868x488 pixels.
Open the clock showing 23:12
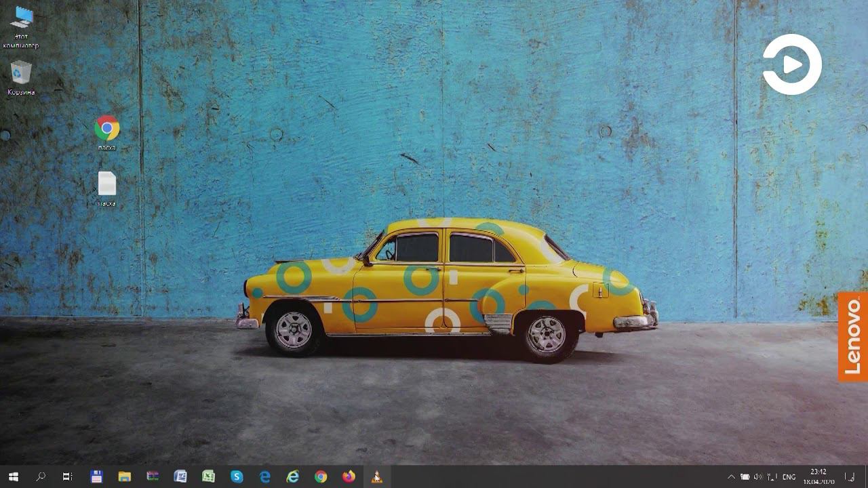pos(818,476)
